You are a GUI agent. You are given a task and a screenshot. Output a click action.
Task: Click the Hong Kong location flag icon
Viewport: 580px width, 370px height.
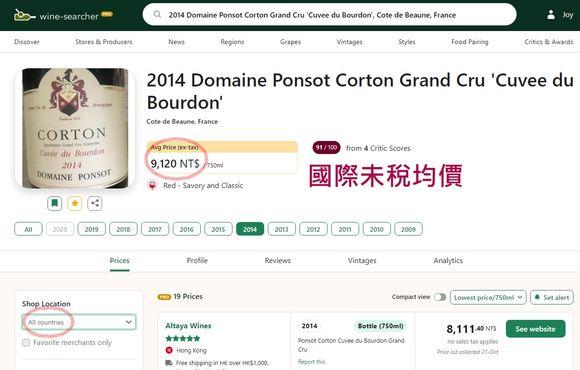click(x=169, y=350)
